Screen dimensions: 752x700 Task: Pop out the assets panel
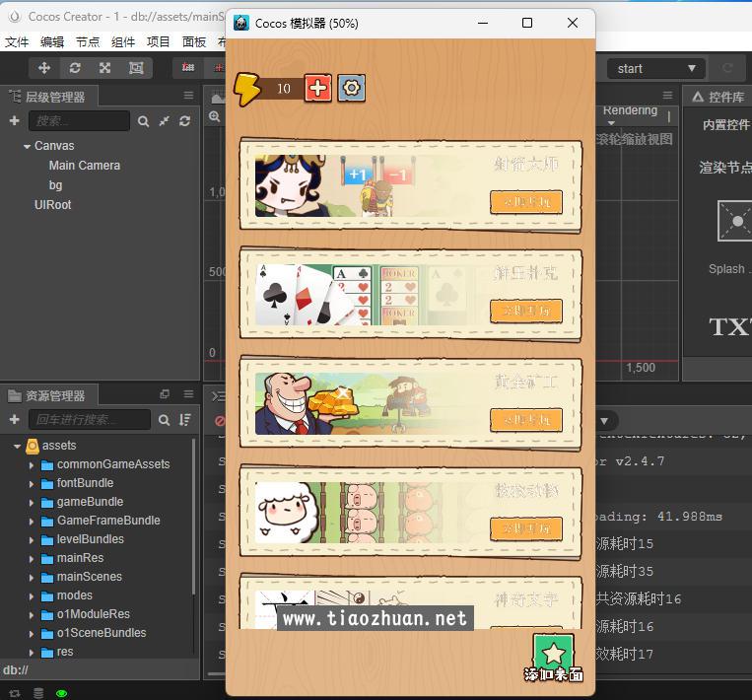click(165, 394)
